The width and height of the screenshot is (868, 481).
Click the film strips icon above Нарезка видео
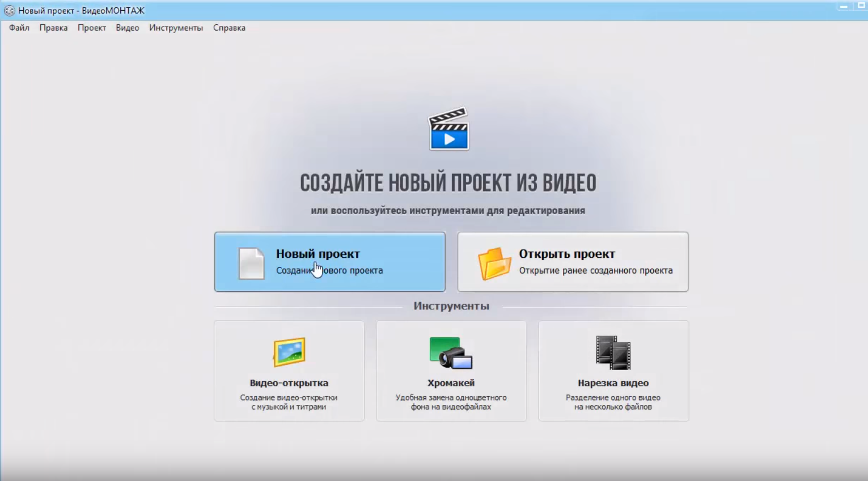click(x=613, y=352)
